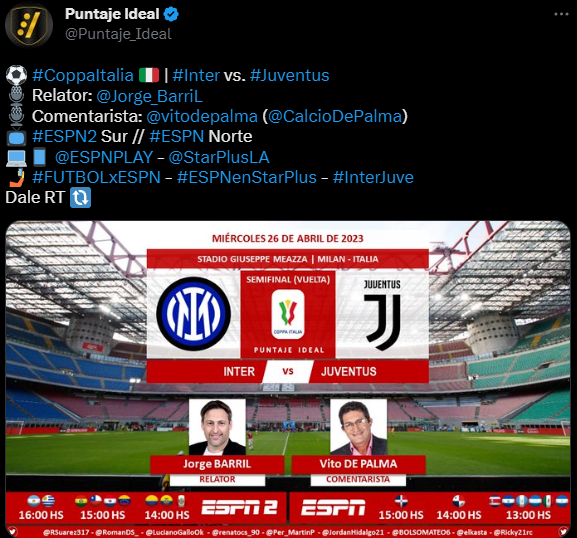Click the Inter club crest in image

click(194, 314)
